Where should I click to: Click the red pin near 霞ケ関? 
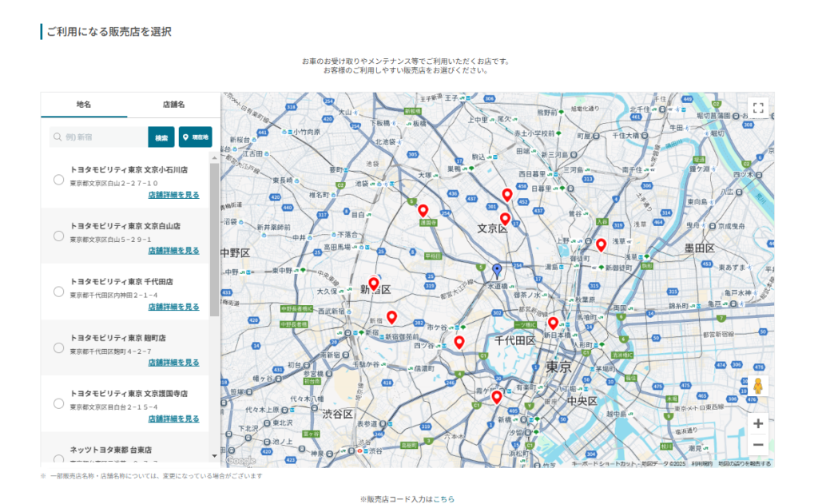pyautogui.click(x=497, y=398)
